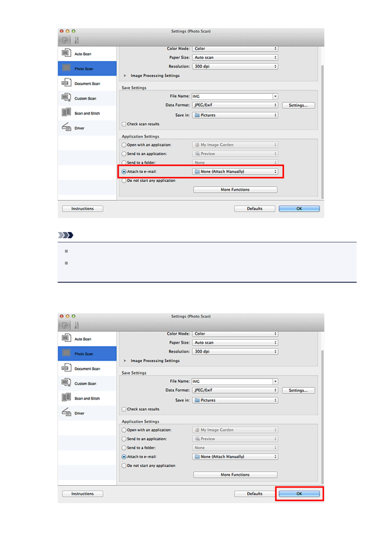Open Data Format JPEG/Exif dropdown in upper dialog
This screenshot has width=392, height=555.
[x=235, y=105]
